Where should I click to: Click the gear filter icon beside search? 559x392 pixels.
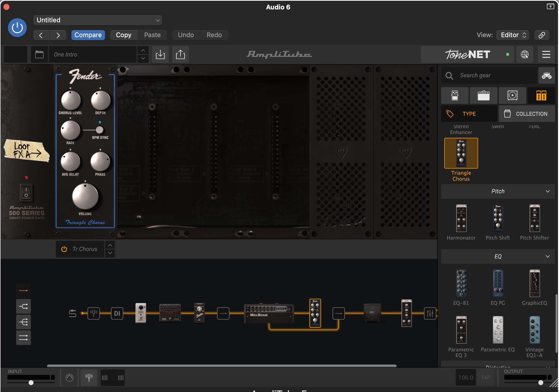[x=546, y=75]
